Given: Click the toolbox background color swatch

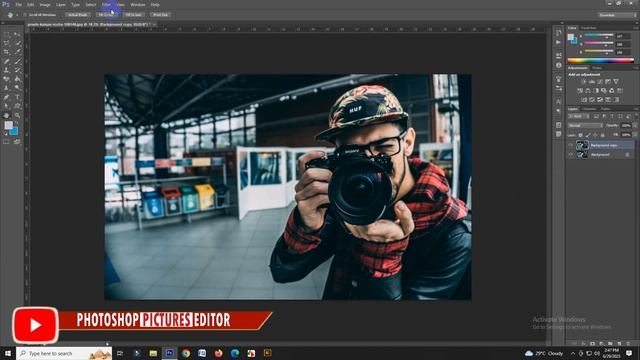Looking at the screenshot, I should coord(14,131).
